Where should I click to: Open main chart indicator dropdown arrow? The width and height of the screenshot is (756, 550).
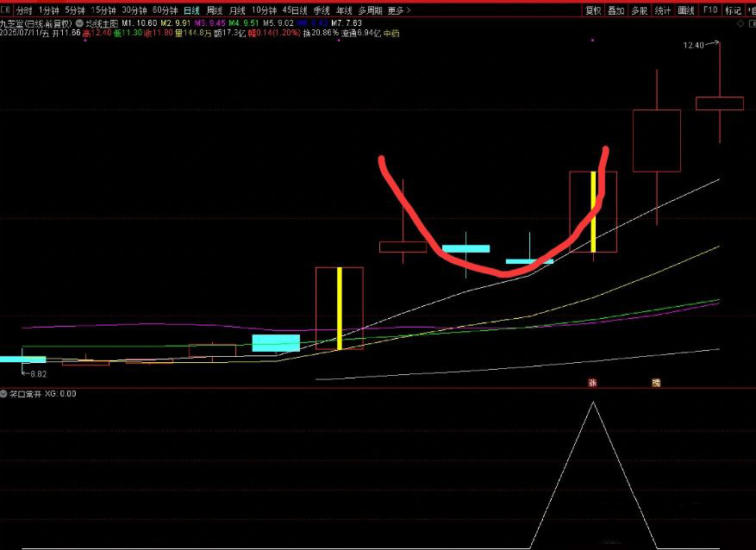[x=81, y=22]
